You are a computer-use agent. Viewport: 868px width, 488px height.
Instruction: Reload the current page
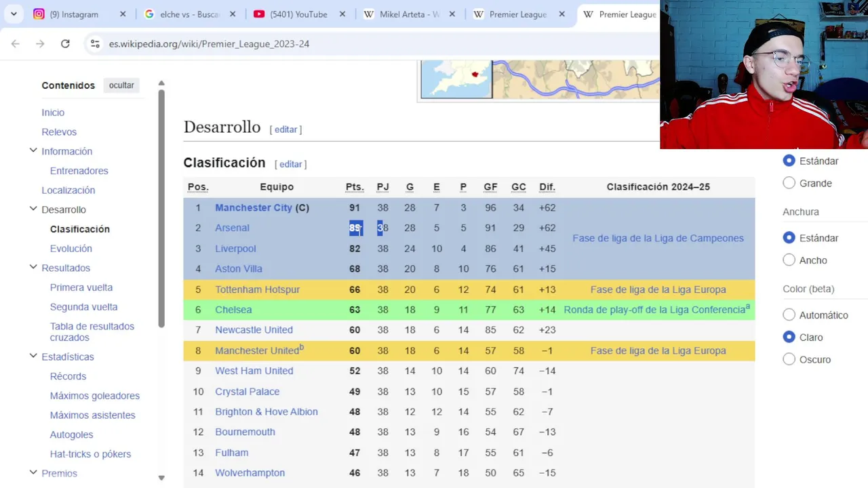tap(65, 43)
